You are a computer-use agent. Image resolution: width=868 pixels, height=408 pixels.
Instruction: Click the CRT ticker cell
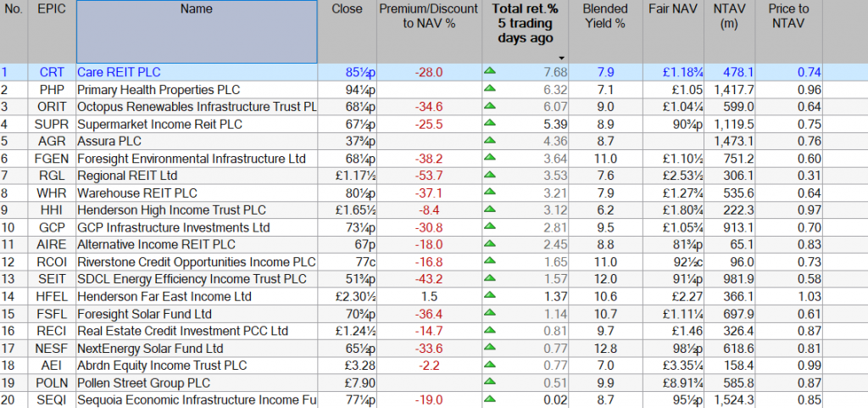pos(52,72)
